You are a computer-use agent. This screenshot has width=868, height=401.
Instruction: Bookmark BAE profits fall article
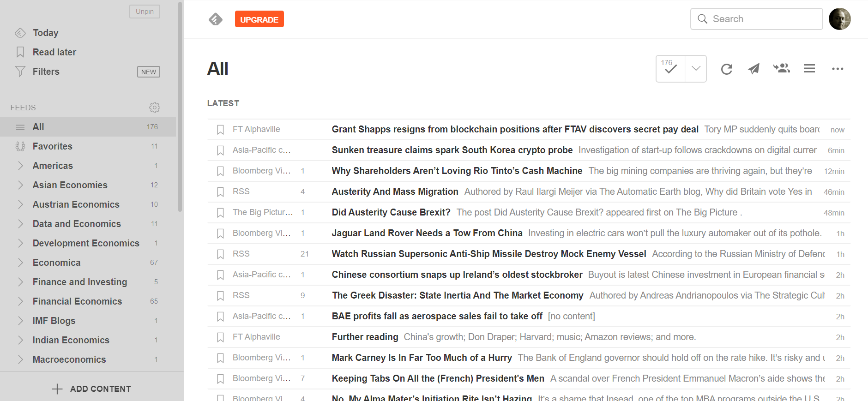point(221,317)
